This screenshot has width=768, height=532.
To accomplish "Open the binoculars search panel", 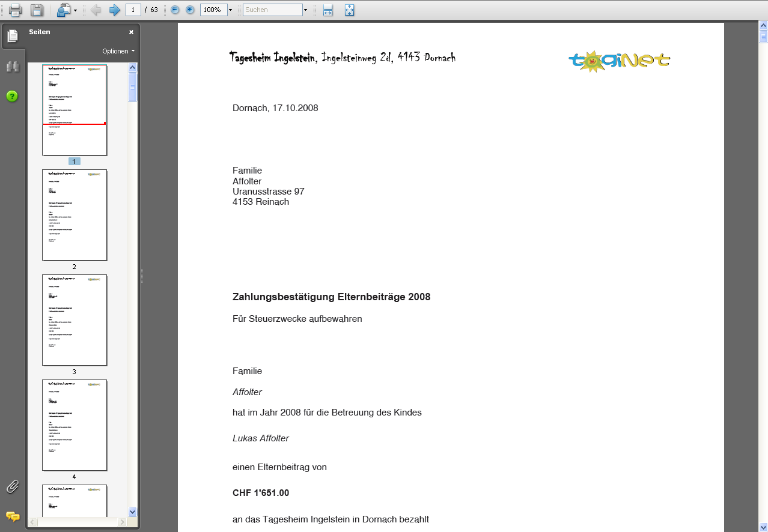I will tap(12, 67).
